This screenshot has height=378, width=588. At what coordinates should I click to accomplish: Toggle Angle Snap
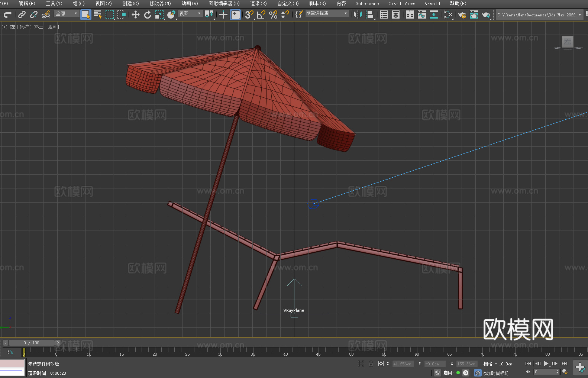click(261, 14)
